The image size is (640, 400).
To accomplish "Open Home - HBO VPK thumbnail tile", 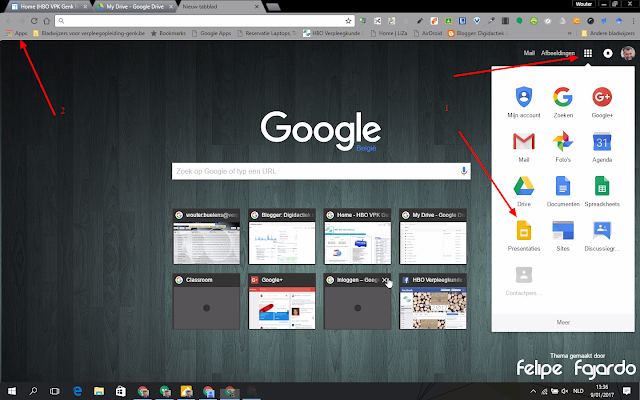I will 358,237.
